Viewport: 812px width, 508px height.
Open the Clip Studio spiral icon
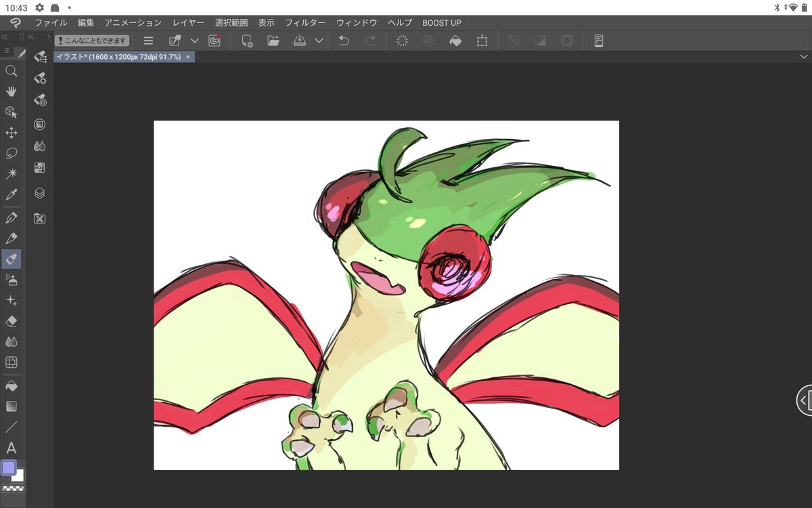tap(215, 41)
